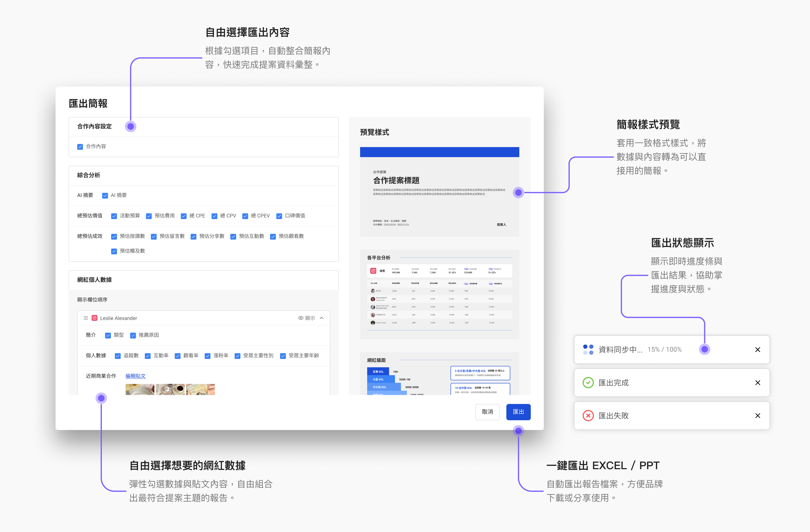Click the Instagram icon in 各平台分析 preview

pyautogui.click(x=373, y=271)
